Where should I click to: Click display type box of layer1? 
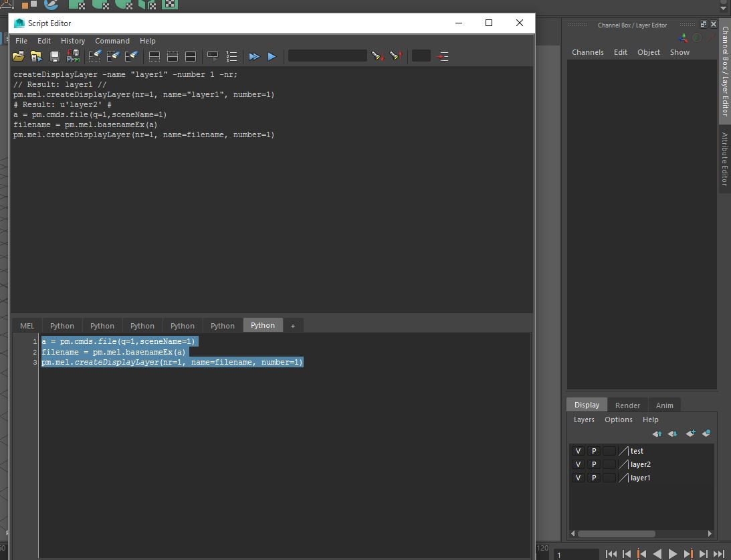(609, 478)
